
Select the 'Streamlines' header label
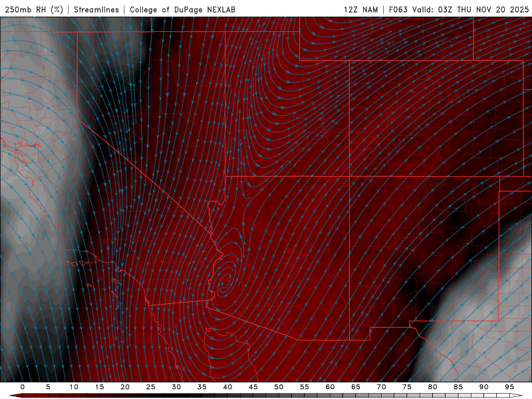96,9
